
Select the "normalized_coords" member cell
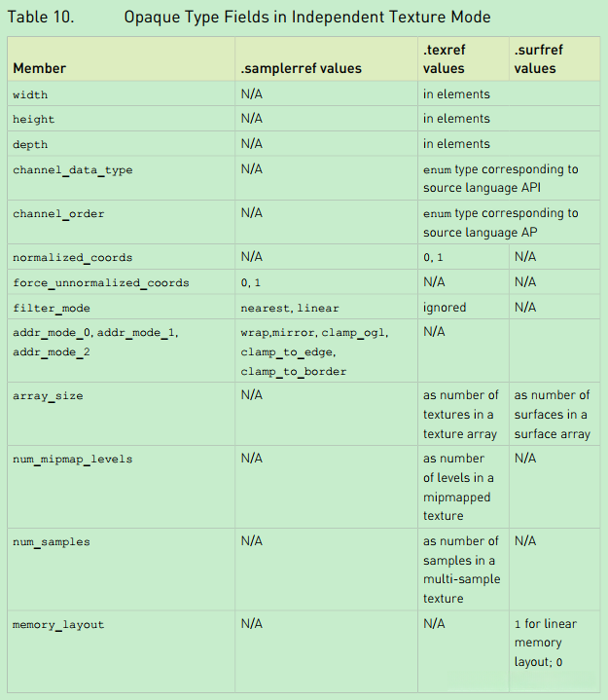73,258
